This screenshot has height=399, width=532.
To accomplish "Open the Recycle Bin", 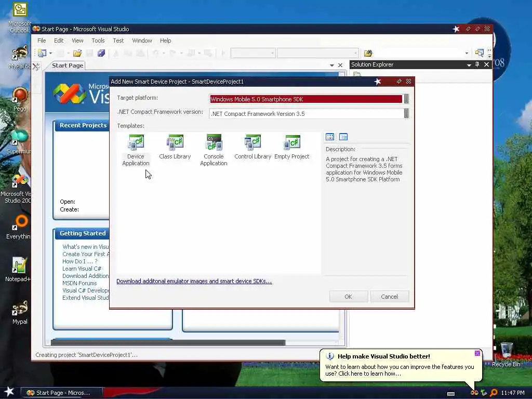I will 506,354.
